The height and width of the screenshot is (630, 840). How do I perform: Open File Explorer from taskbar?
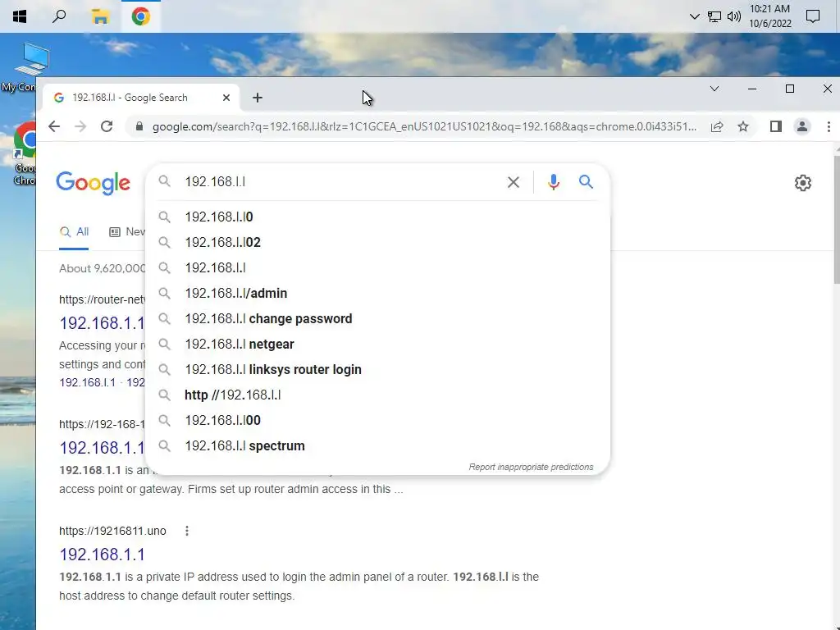pyautogui.click(x=99, y=16)
